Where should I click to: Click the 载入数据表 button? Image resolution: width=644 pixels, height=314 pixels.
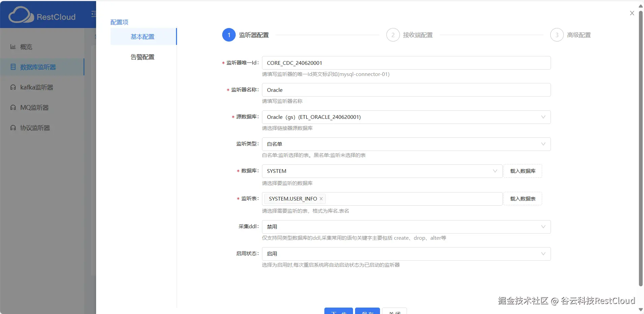pyautogui.click(x=523, y=199)
